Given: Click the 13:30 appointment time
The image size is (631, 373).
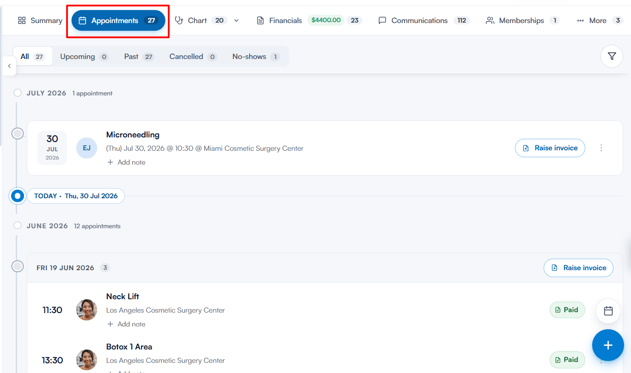Looking at the screenshot, I should tap(52, 360).
